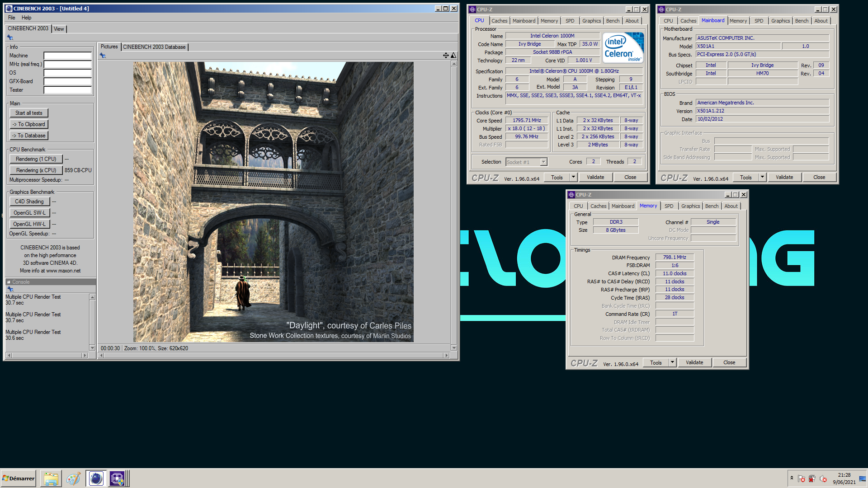This screenshot has width=868, height=488.
Task: Open the Socket #1 selection combo box
Action: 526,162
